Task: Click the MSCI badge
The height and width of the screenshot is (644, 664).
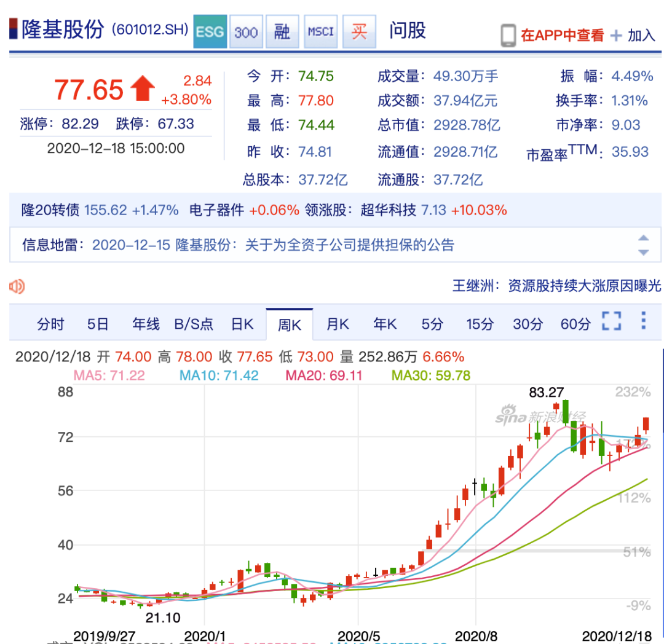Action: pos(320,32)
